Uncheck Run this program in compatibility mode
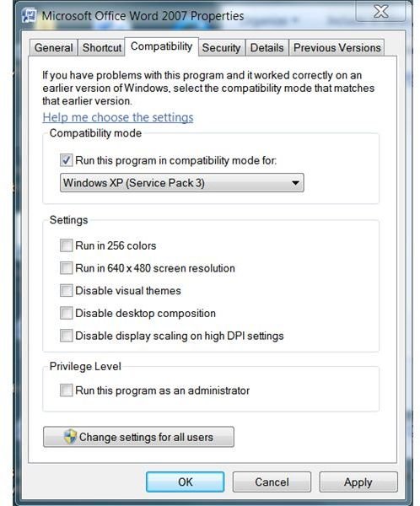Image resolution: width=420 pixels, height=506 pixels. pos(66,160)
